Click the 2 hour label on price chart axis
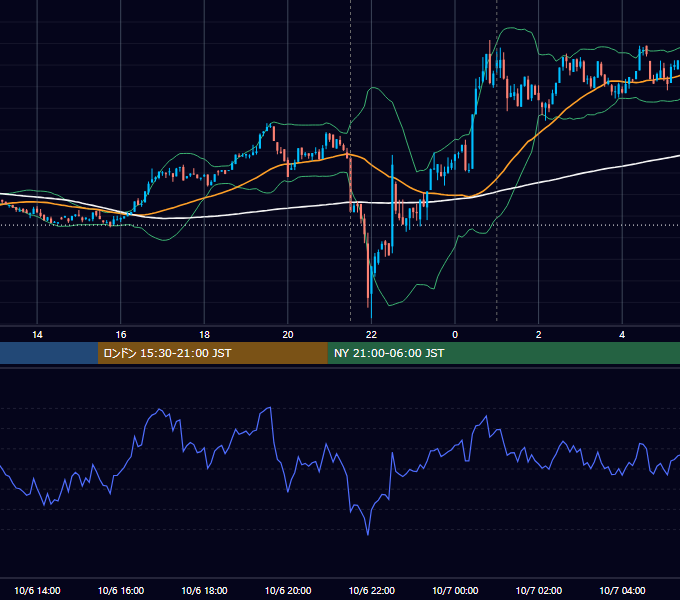 [x=539, y=335]
